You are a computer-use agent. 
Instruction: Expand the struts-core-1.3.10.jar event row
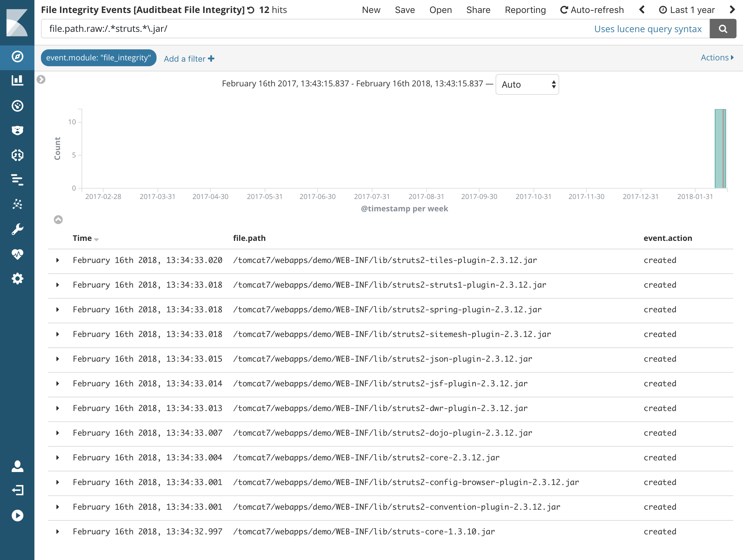click(x=58, y=531)
